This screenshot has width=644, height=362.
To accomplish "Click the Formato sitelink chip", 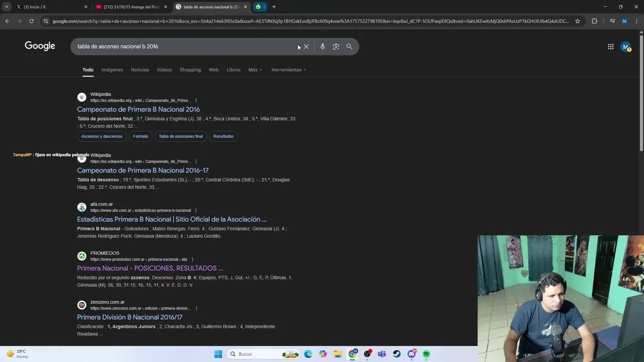I will 140,136.
